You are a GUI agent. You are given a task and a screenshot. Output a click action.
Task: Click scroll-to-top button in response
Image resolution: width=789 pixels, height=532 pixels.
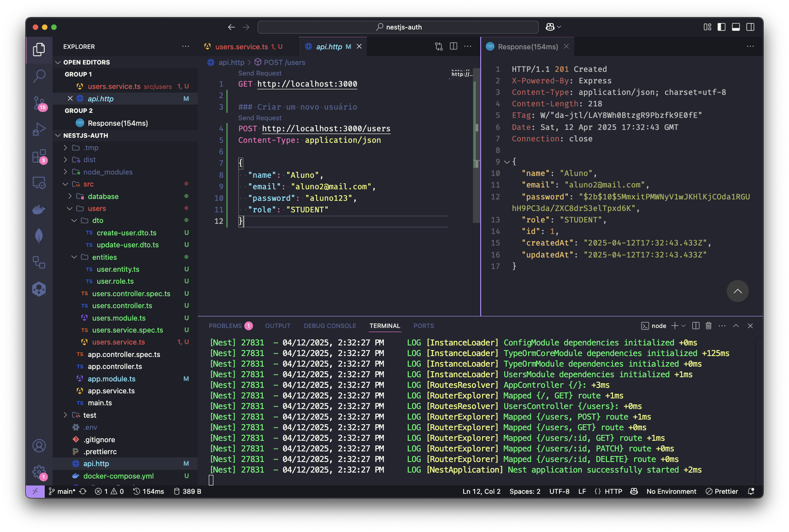coord(737,291)
